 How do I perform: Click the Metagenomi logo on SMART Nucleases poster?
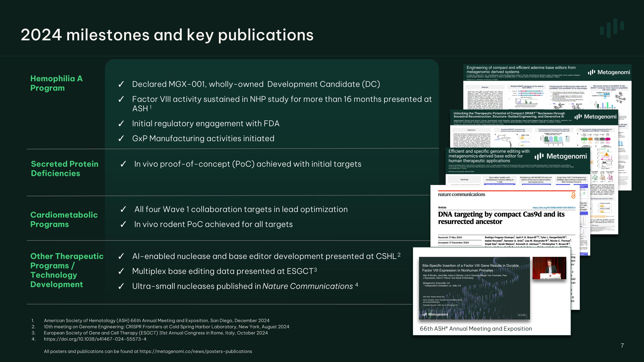(596, 117)
